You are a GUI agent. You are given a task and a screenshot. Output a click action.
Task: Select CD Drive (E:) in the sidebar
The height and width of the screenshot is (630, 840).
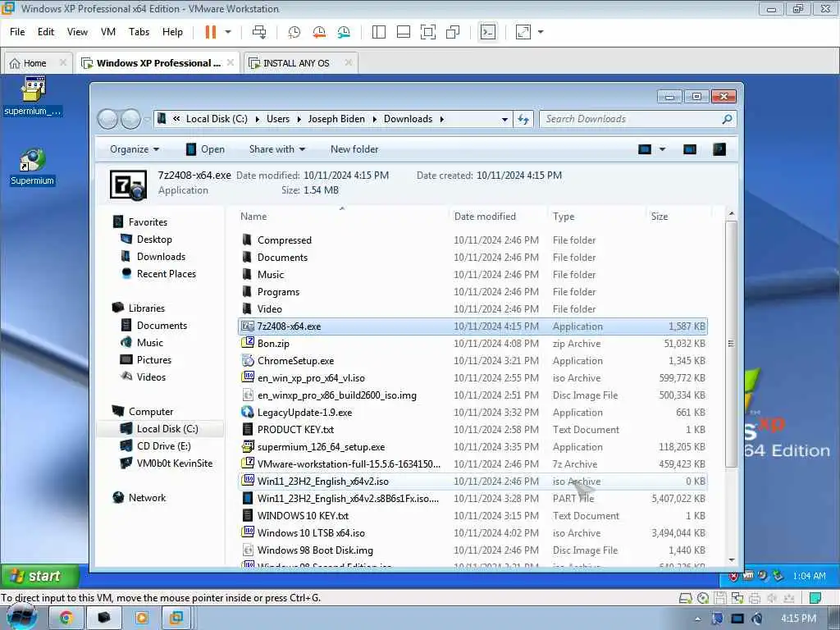pyautogui.click(x=163, y=446)
